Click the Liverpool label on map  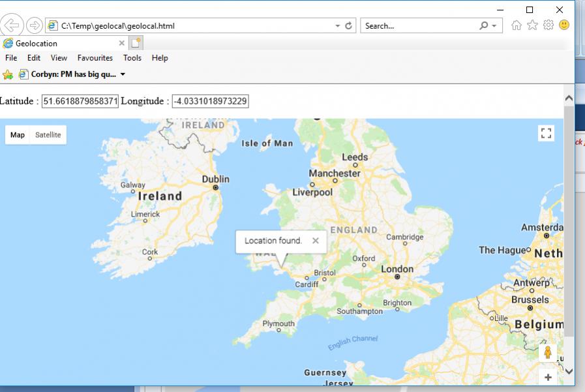tap(312, 192)
